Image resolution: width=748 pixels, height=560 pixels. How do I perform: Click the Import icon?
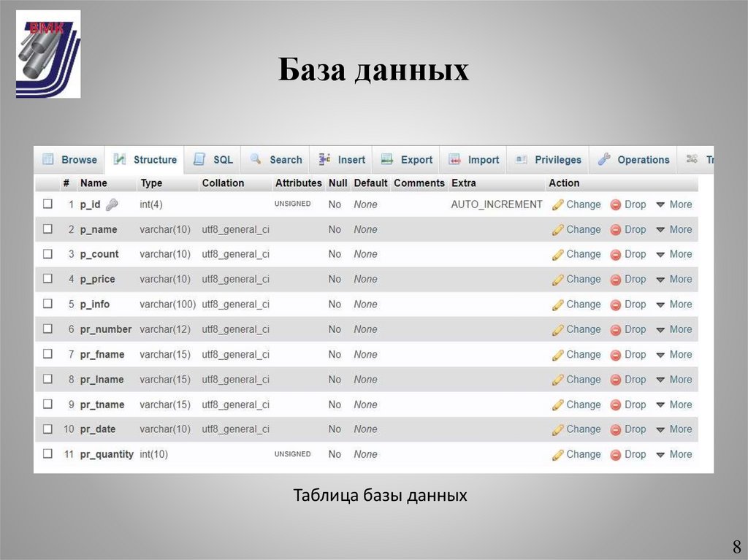click(x=454, y=159)
